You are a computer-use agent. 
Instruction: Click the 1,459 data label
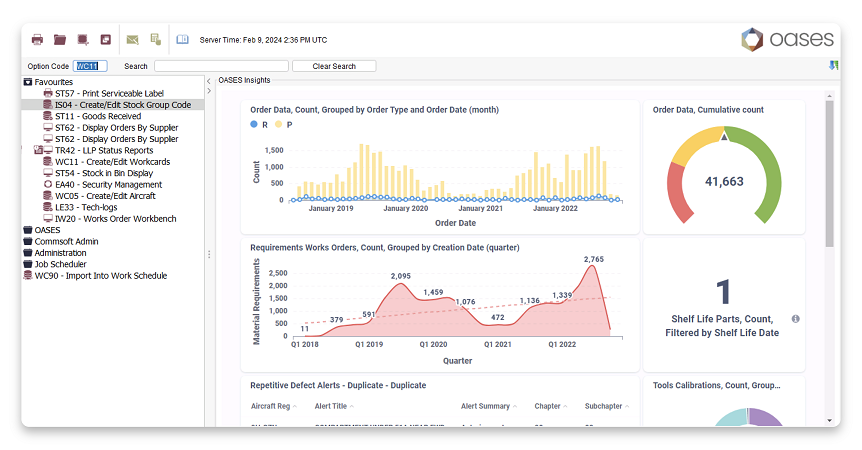coord(433,292)
